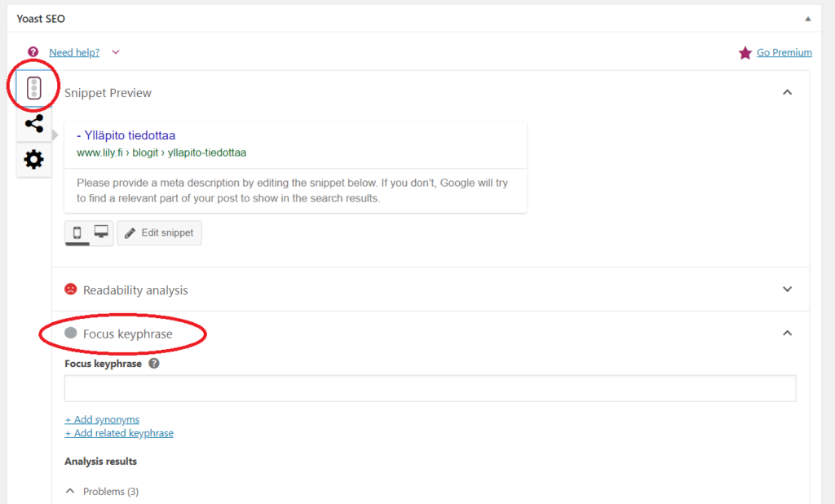Screen dimensions: 835x504
Task: Switch to desktop snippet preview
Action: (101, 232)
